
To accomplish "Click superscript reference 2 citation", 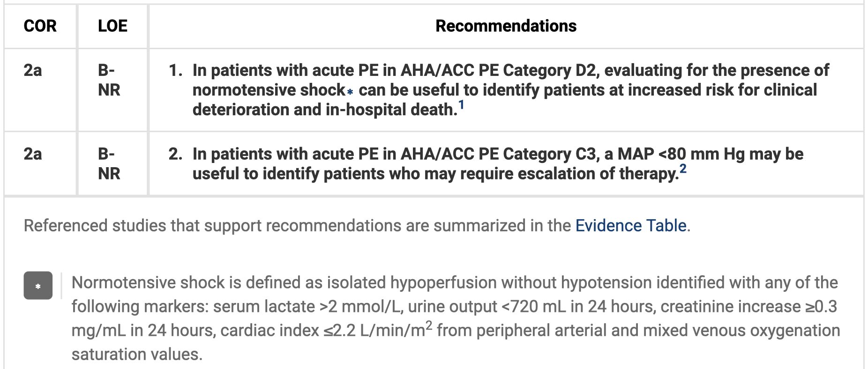I will click(683, 169).
